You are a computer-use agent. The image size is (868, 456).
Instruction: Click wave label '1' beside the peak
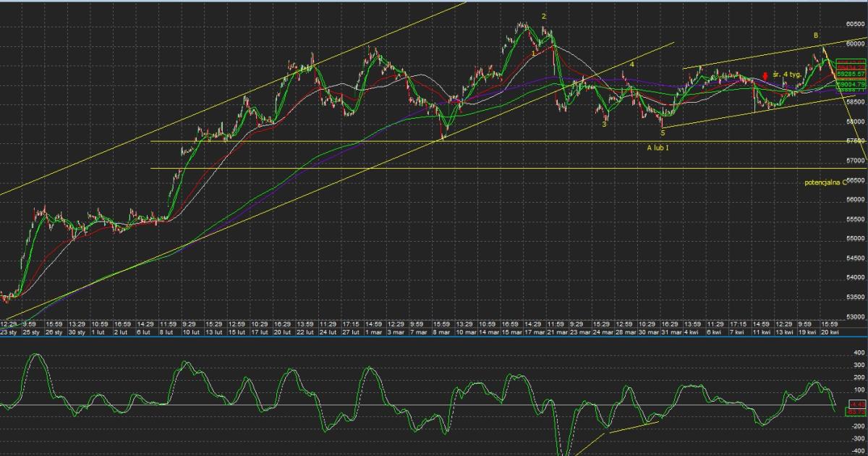[x=534, y=53]
